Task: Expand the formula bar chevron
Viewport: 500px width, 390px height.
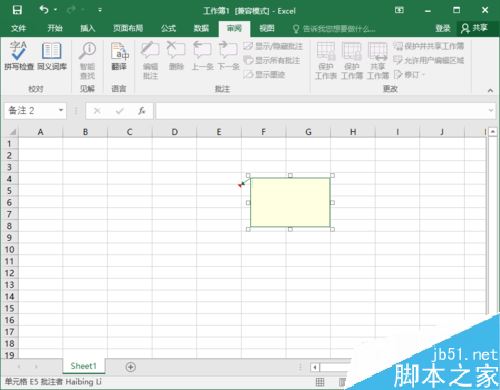Action: 491,110
